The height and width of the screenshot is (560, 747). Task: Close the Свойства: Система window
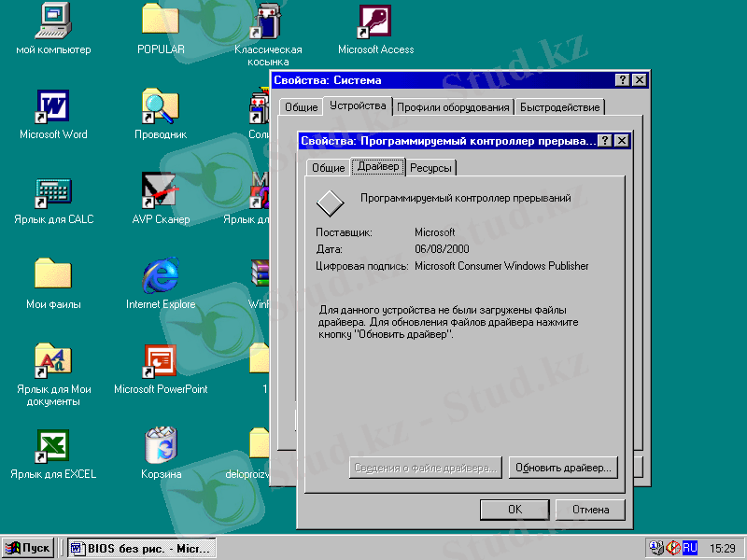[x=640, y=80]
